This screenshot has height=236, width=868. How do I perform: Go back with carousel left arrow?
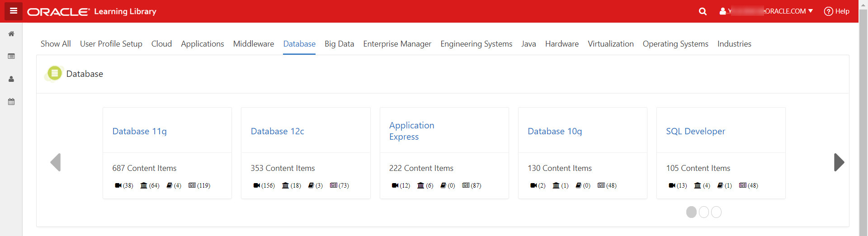pos(56,162)
